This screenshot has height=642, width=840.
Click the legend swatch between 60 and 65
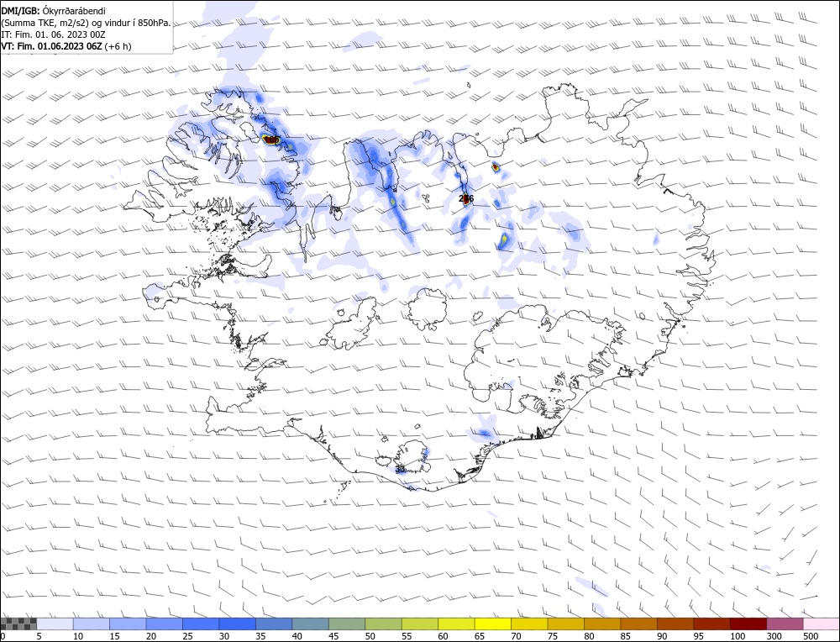456,624
